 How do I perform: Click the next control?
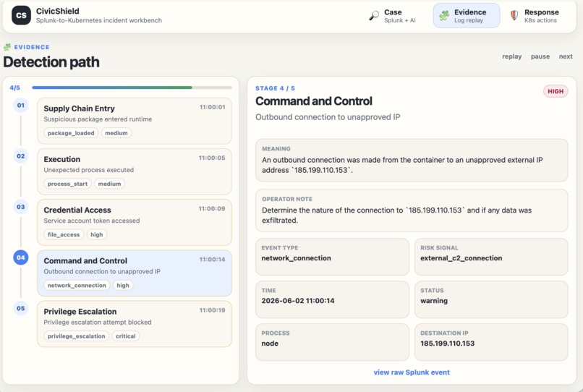[x=566, y=56]
